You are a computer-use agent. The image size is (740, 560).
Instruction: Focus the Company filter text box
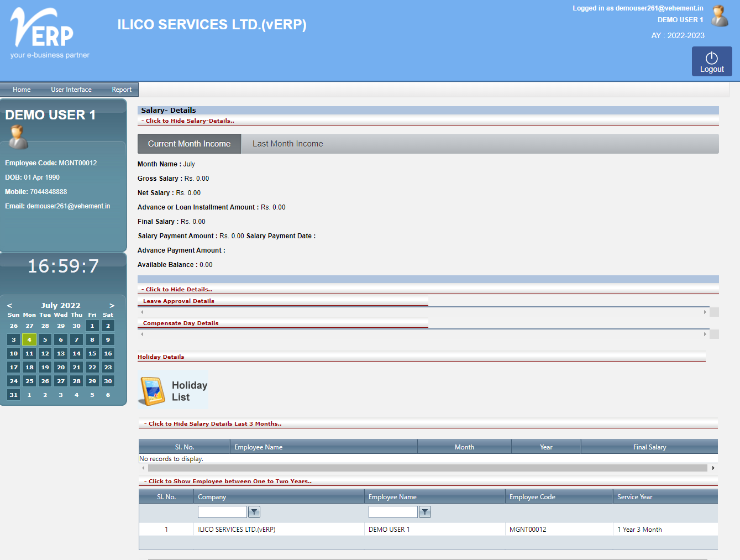click(222, 512)
